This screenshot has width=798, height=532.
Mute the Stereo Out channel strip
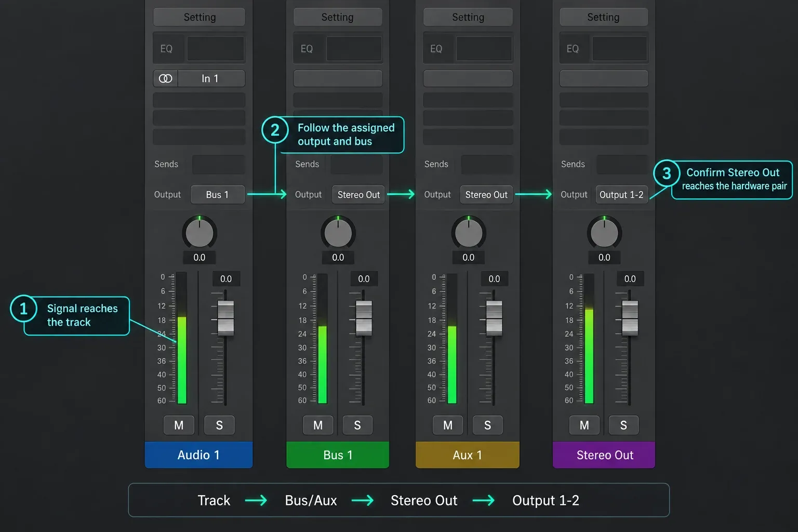(584, 425)
